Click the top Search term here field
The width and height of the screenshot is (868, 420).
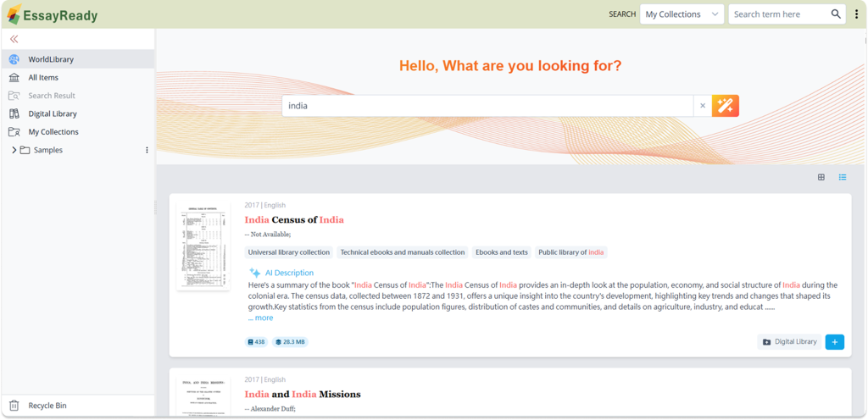point(780,14)
